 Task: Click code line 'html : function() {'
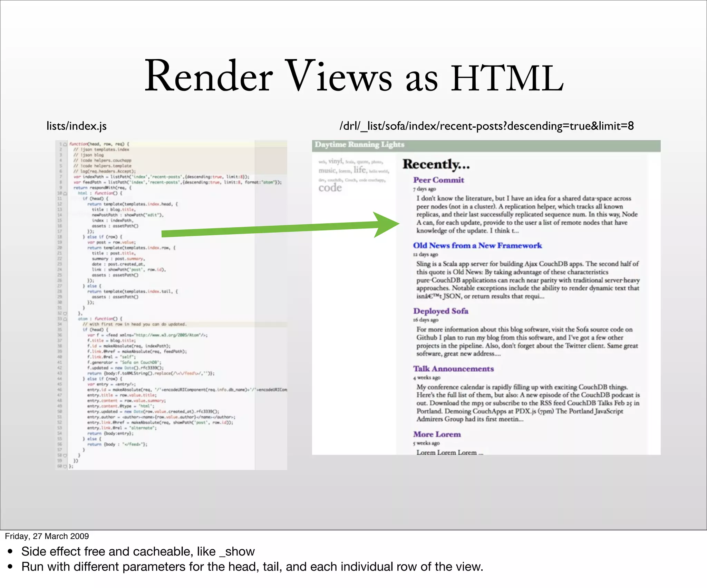tap(100, 193)
